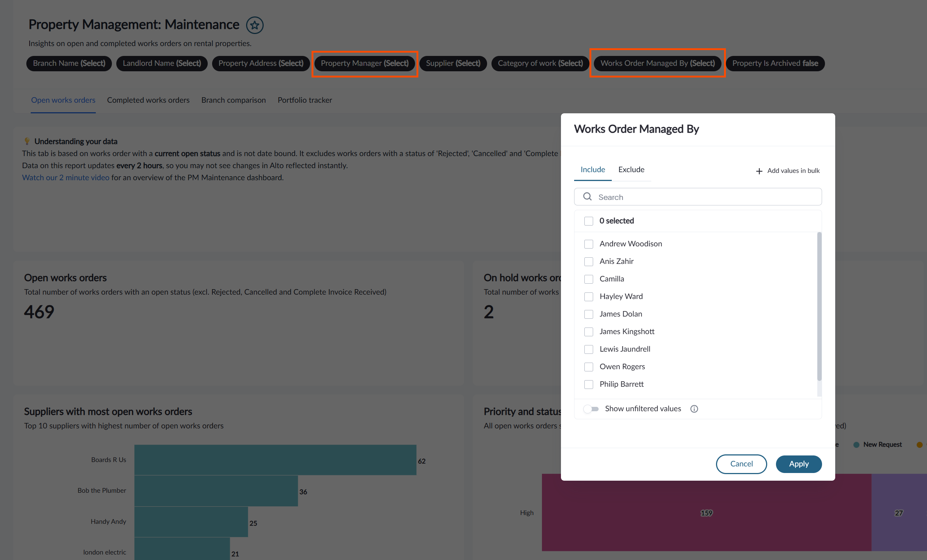Check the Hayley Ward option
Image resolution: width=927 pixels, height=560 pixels.
click(x=588, y=297)
